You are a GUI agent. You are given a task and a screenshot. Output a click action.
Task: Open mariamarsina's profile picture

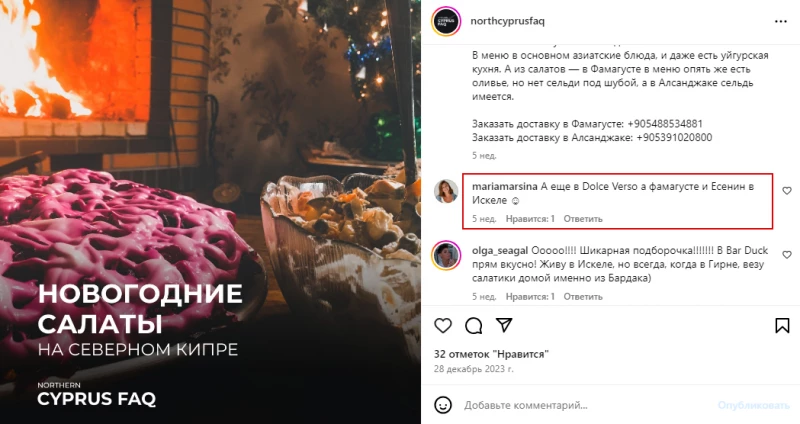pyautogui.click(x=446, y=191)
